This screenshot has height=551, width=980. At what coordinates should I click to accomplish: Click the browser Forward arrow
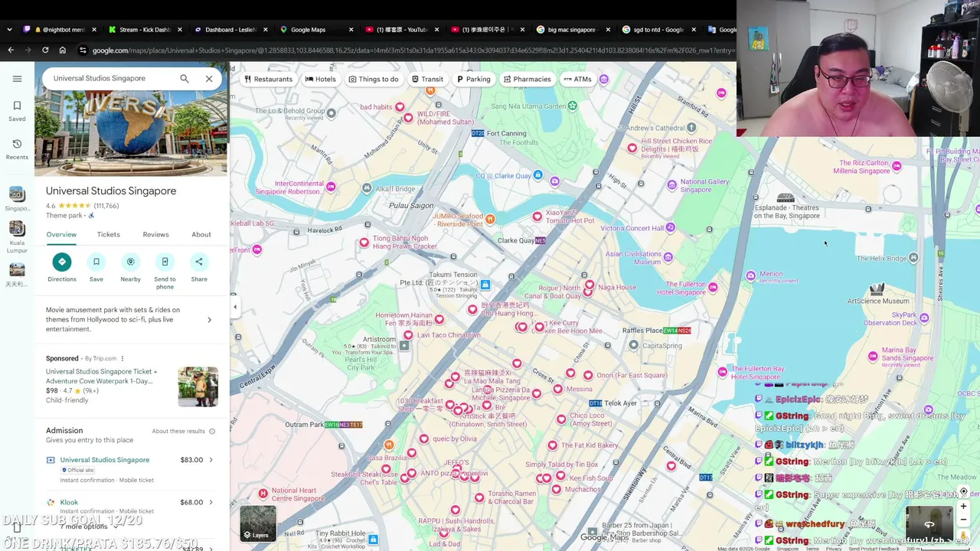click(28, 51)
